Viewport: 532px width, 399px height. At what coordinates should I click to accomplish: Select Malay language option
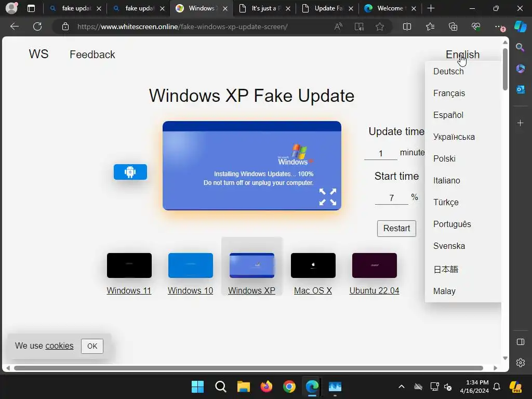[x=444, y=291]
